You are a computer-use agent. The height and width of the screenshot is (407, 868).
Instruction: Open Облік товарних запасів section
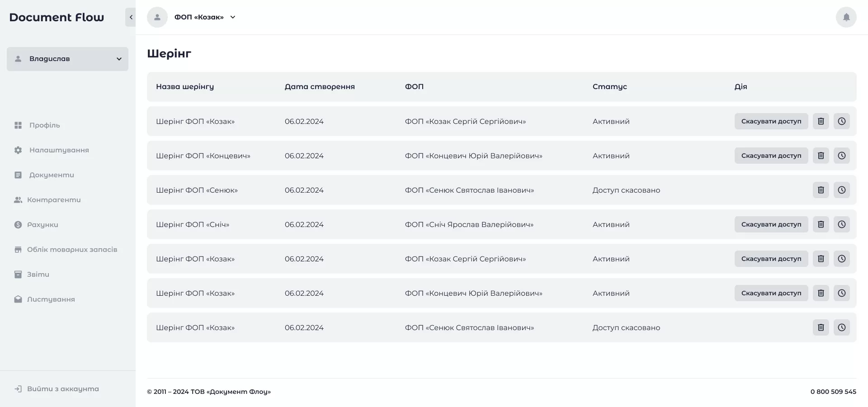[72, 250]
